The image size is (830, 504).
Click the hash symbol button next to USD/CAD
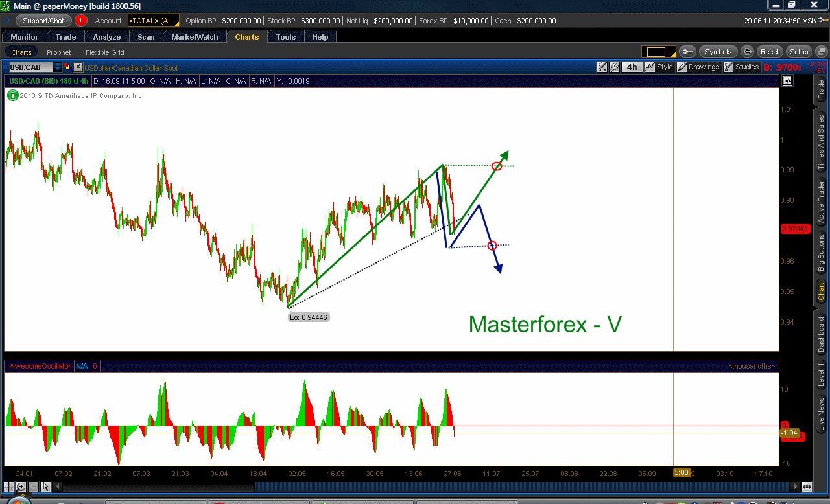pyautogui.click(x=78, y=67)
